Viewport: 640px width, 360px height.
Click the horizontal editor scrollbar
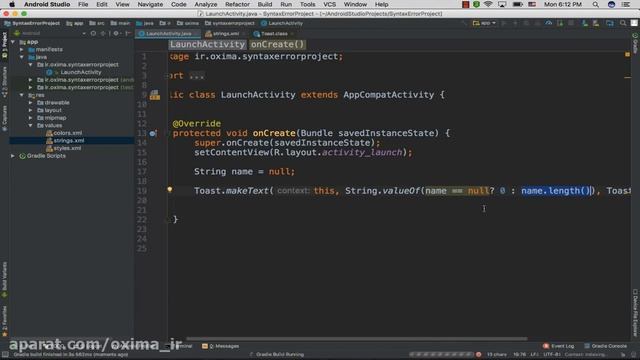[357, 338]
